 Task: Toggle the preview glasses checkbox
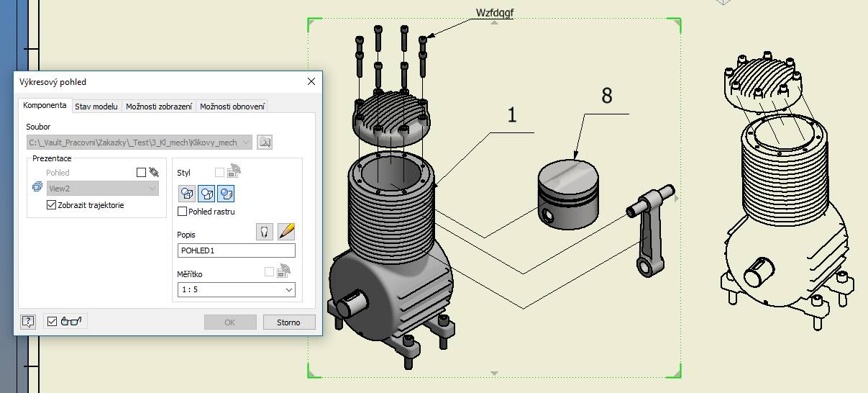tap(52, 322)
